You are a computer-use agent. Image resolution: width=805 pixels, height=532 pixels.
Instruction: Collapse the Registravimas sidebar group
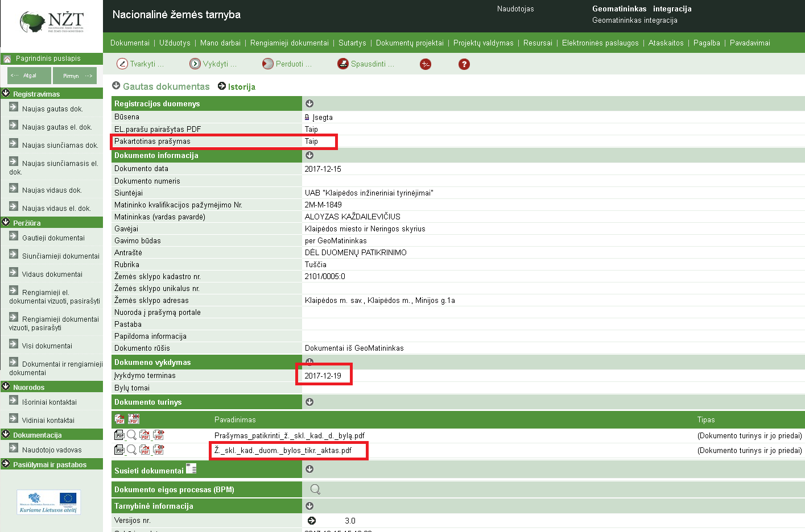6,93
